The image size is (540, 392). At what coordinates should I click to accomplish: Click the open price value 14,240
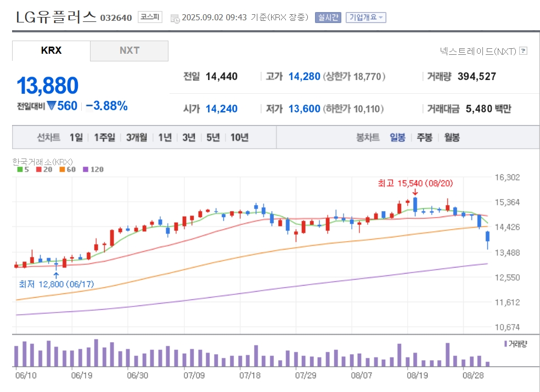point(222,109)
